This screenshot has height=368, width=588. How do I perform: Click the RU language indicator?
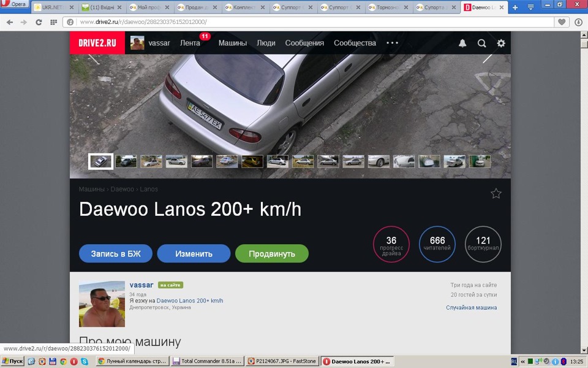coord(514,361)
